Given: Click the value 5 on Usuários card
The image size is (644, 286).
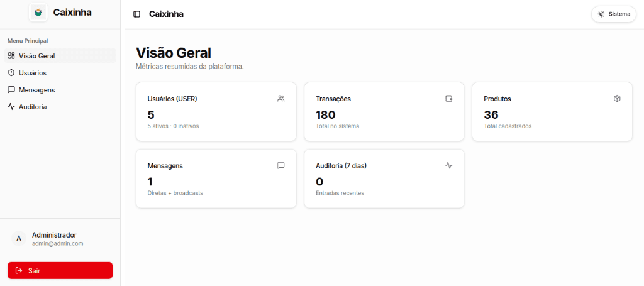Looking at the screenshot, I should click(151, 114).
